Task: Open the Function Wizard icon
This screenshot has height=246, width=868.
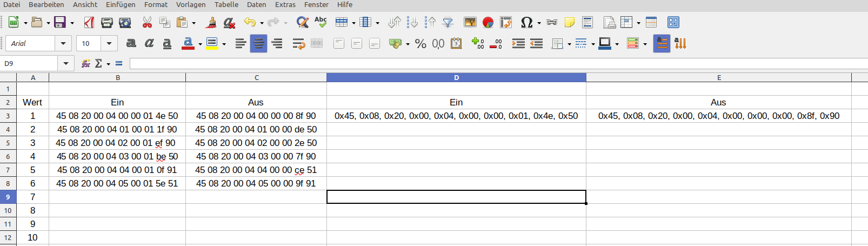Action: point(85,64)
